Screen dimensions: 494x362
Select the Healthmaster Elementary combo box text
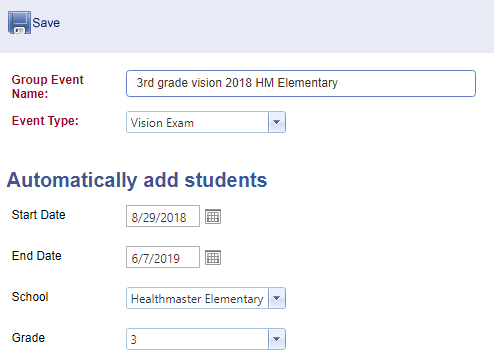pyautogui.click(x=197, y=298)
